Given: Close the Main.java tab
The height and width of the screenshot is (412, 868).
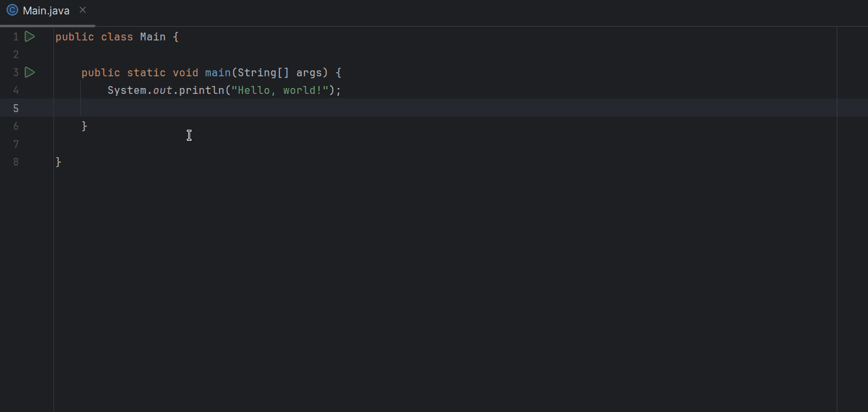Looking at the screenshot, I should coord(83,10).
